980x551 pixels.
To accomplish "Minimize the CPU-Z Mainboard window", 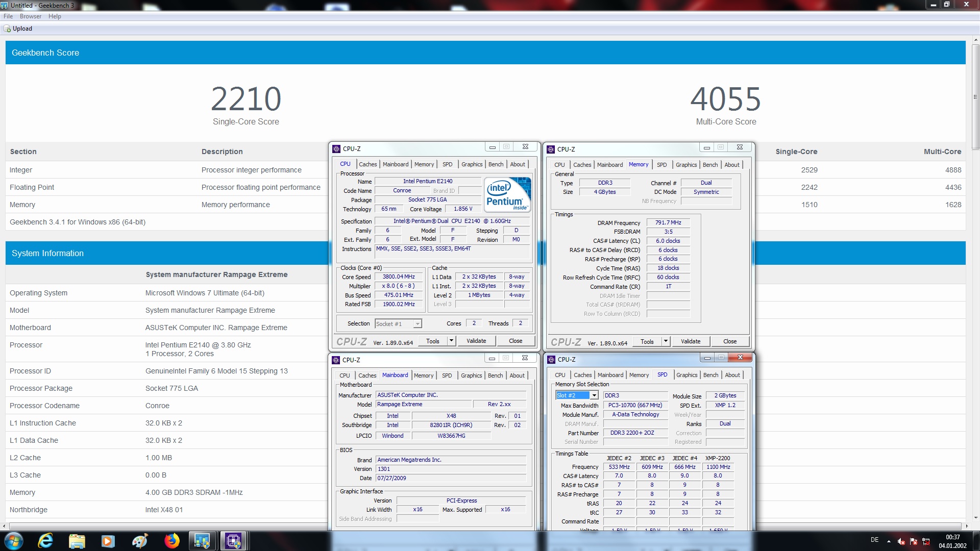I will (x=492, y=358).
